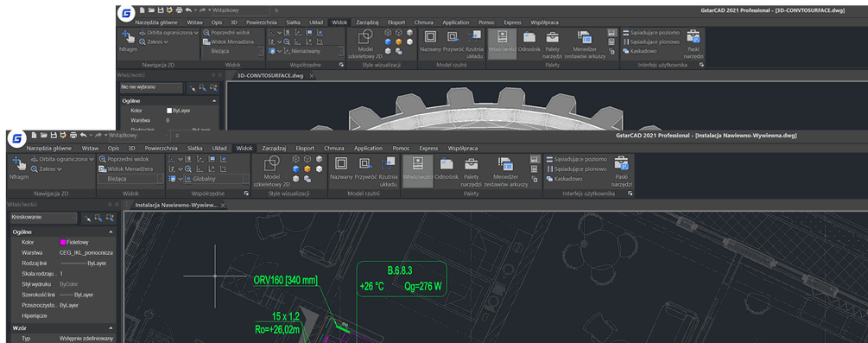Click Kaskadowo in back window
Screen dimensions: 868x343
[639, 51]
